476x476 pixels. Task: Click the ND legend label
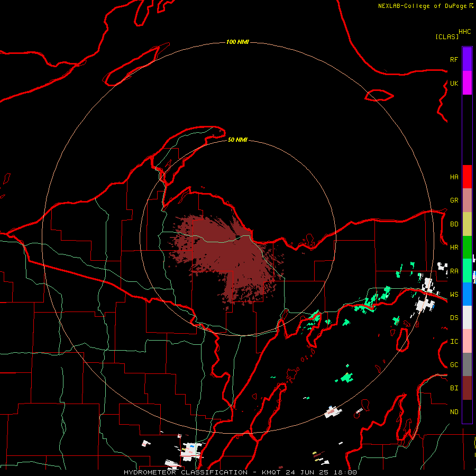pyautogui.click(x=454, y=412)
